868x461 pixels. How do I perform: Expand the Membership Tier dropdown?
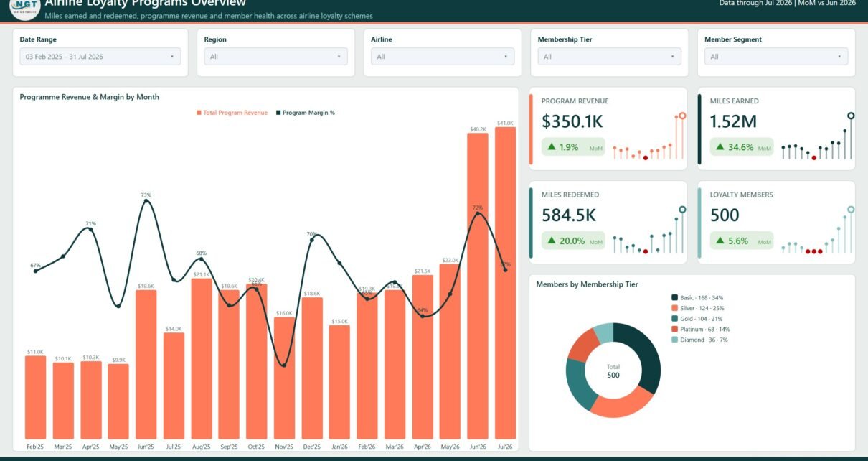pos(610,57)
